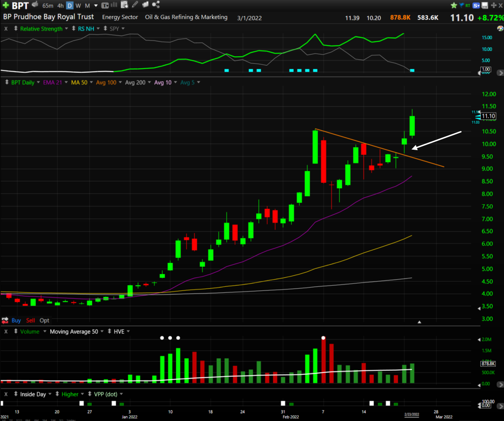
Task: Click reorder arrows beside SPY
Action: click(x=105, y=28)
